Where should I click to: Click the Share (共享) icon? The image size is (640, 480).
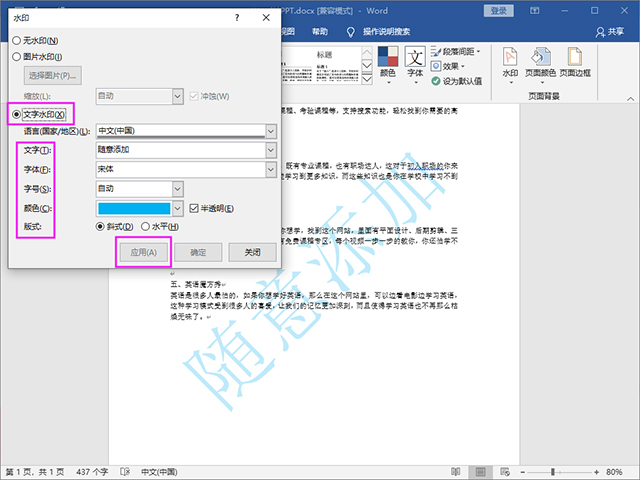click(x=609, y=32)
